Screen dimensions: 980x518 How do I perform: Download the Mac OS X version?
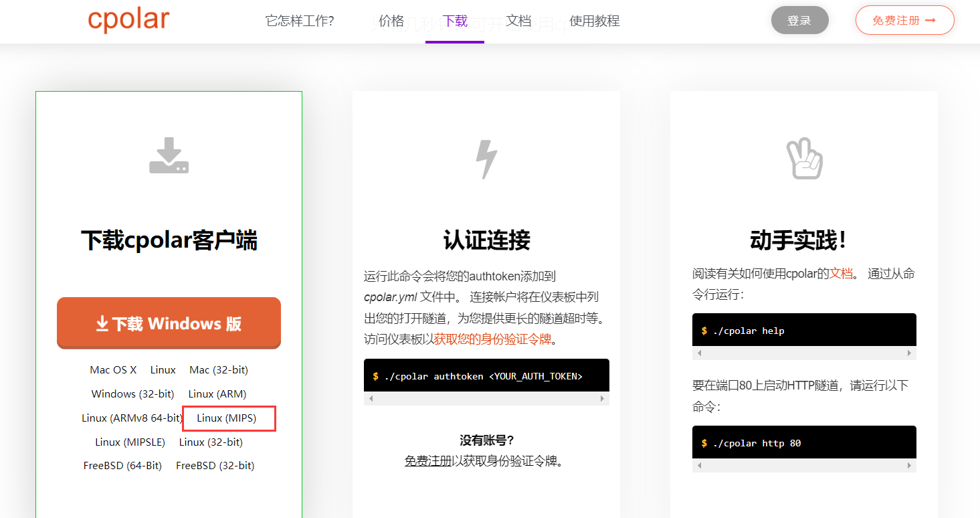tap(113, 370)
